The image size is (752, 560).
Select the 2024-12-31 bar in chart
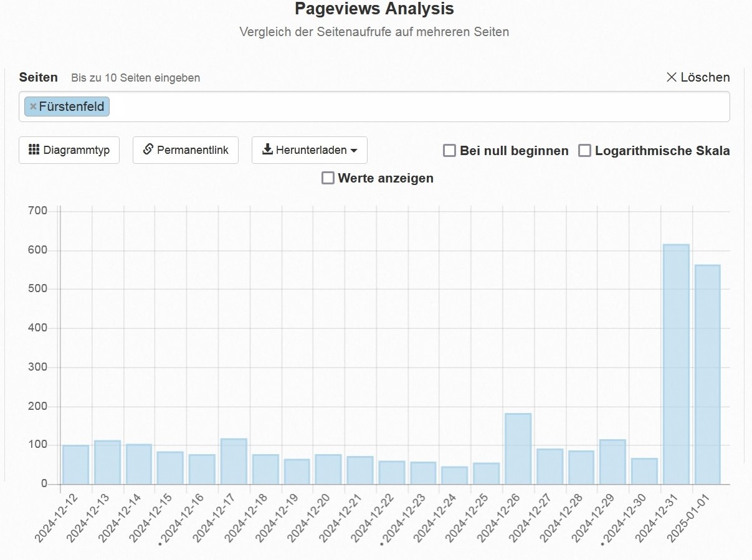(x=676, y=364)
